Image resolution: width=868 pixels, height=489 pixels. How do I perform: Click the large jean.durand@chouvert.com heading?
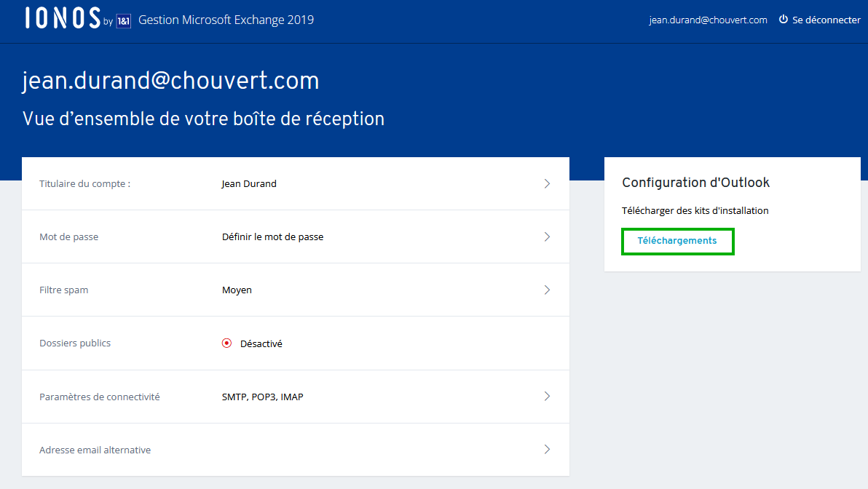coord(170,81)
